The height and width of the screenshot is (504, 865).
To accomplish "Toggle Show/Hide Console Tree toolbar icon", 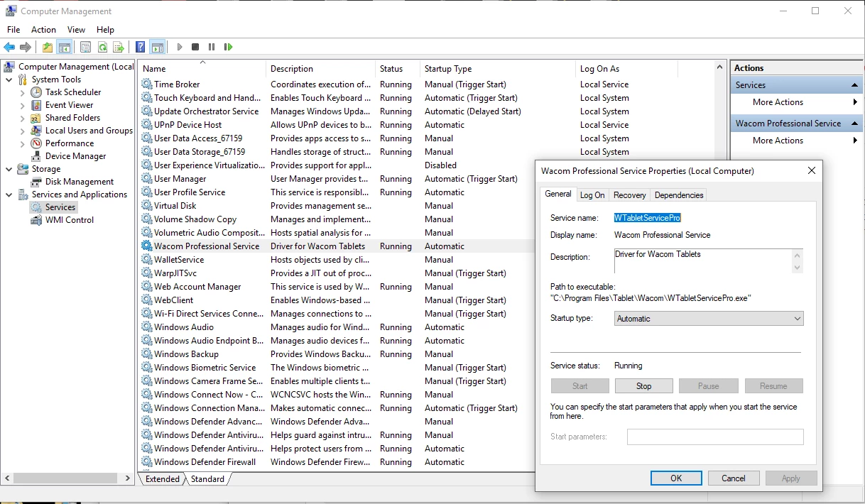I will [64, 48].
